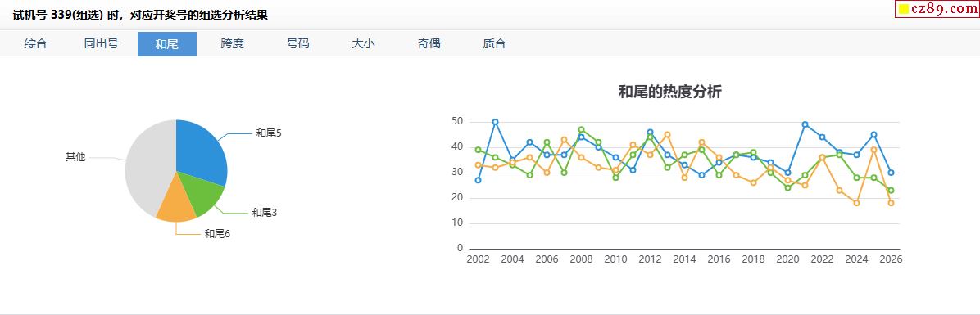Viewport: 980px width, 315px height.
Task: Click the yellow square icon beside cz89.com
Action: click(904, 9)
